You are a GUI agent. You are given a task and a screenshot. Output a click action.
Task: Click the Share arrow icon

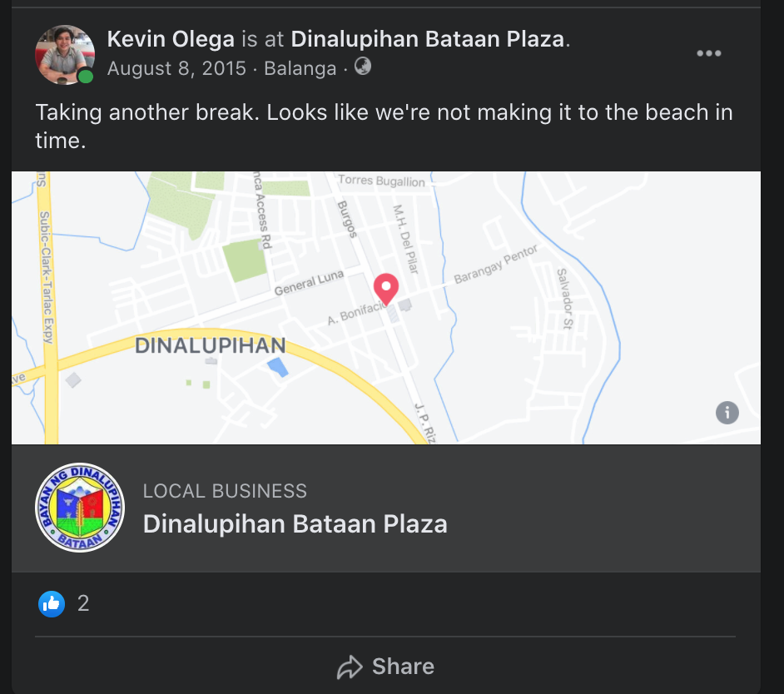[x=350, y=667]
